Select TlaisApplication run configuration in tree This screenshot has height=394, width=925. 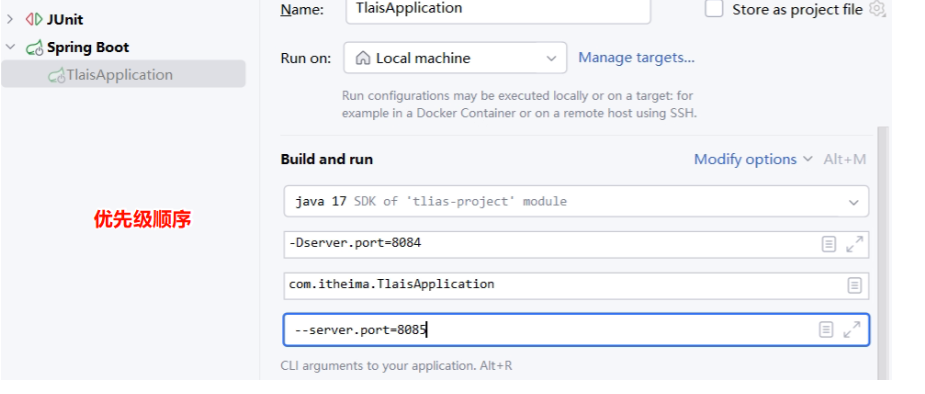123,74
